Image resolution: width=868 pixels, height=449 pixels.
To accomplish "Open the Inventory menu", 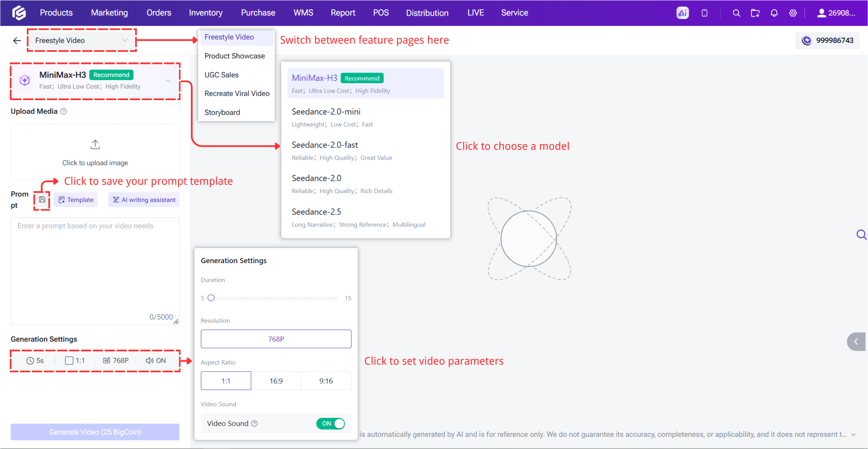I will point(206,13).
